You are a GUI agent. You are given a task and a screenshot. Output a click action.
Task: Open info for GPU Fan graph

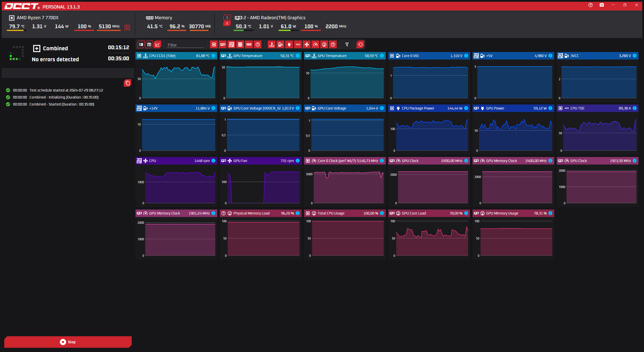(x=298, y=161)
